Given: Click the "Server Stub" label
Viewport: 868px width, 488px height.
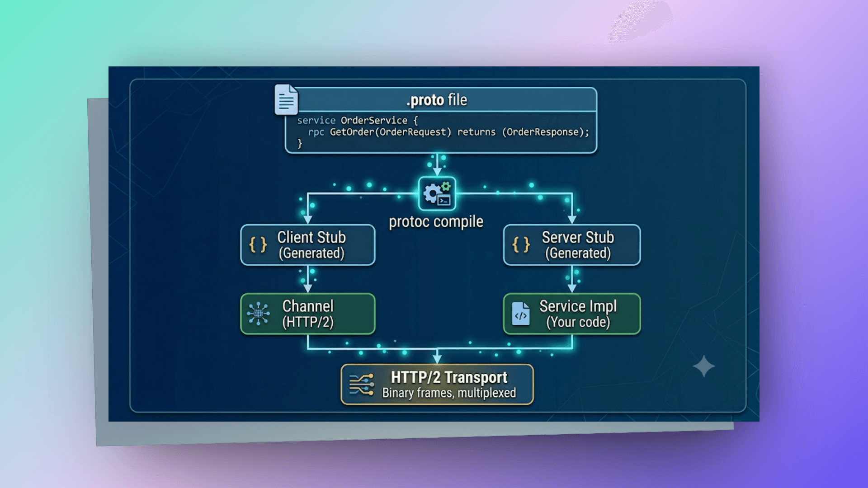Looking at the screenshot, I should pos(578,237).
